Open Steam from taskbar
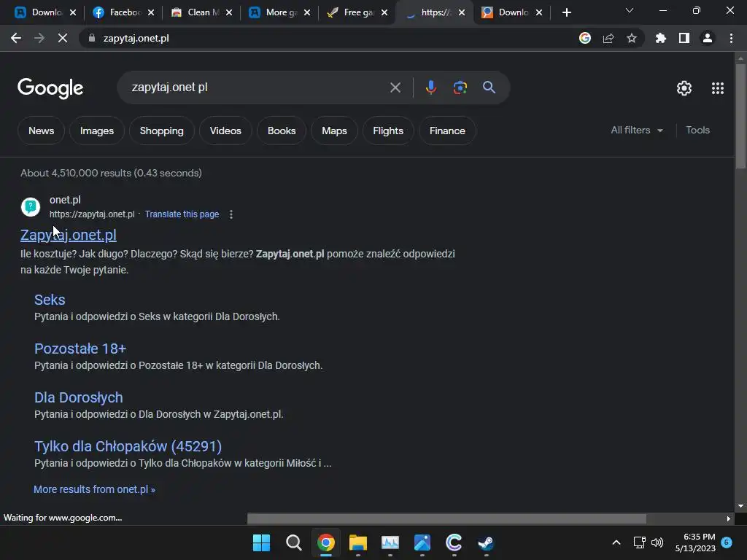This screenshot has width=747, height=560. (x=486, y=542)
